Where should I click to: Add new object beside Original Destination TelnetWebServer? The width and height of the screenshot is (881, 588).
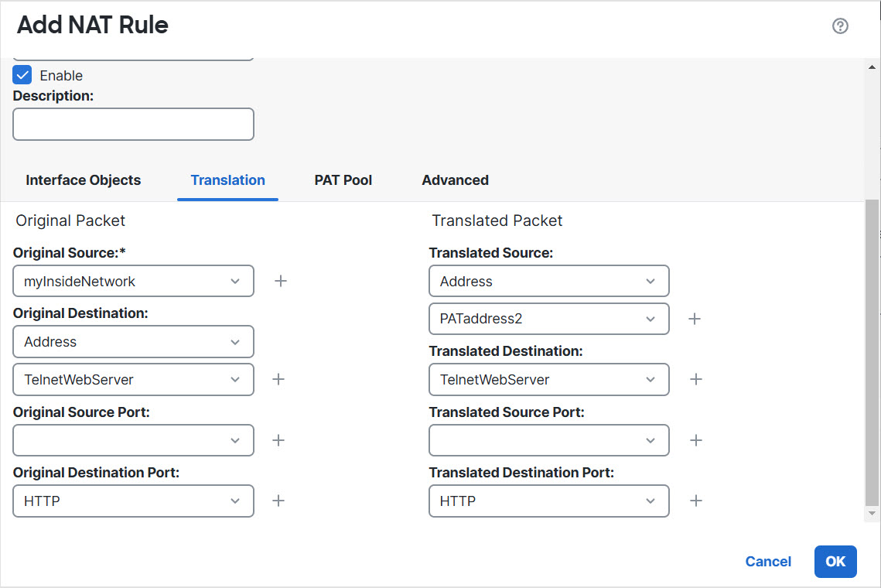(x=278, y=379)
